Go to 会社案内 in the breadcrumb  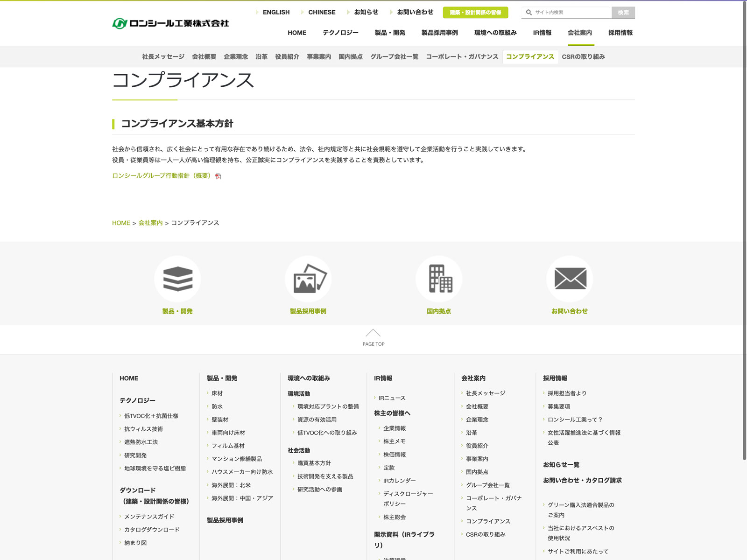[x=150, y=223]
